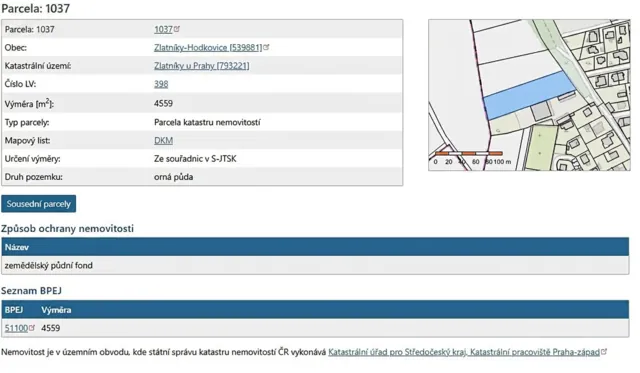Click the 'Mapový list:' label
Screen dimensions: 640x373
click(27, 140)
